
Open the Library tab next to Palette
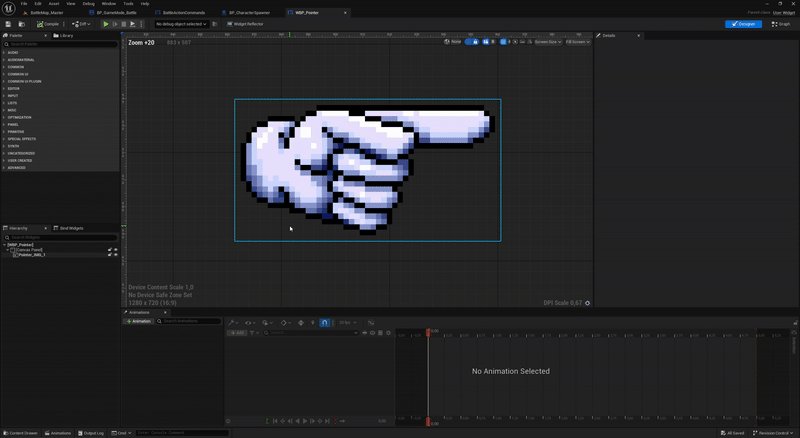coord(63,36)
